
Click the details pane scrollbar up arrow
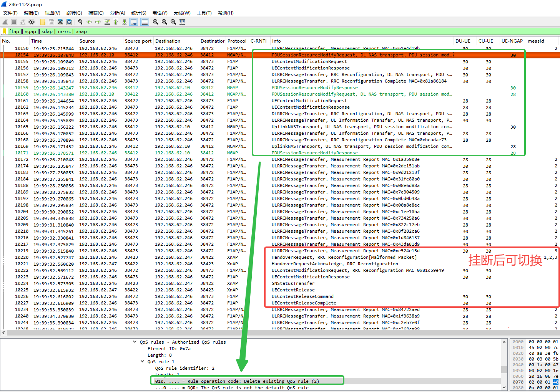coord(504,342)
